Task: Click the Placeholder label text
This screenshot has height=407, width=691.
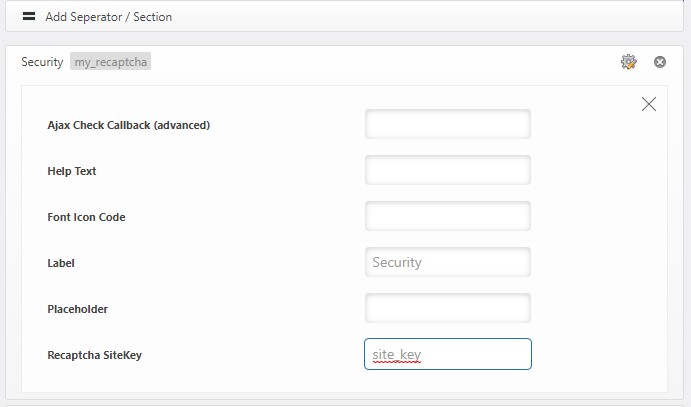Action: (x=77, y=309)
